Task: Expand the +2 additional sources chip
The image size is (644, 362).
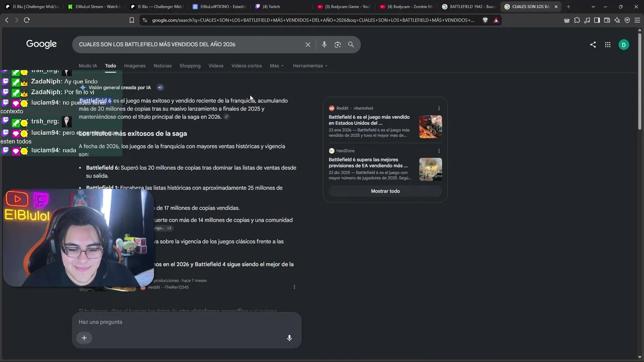Action: tap(169, 228)
